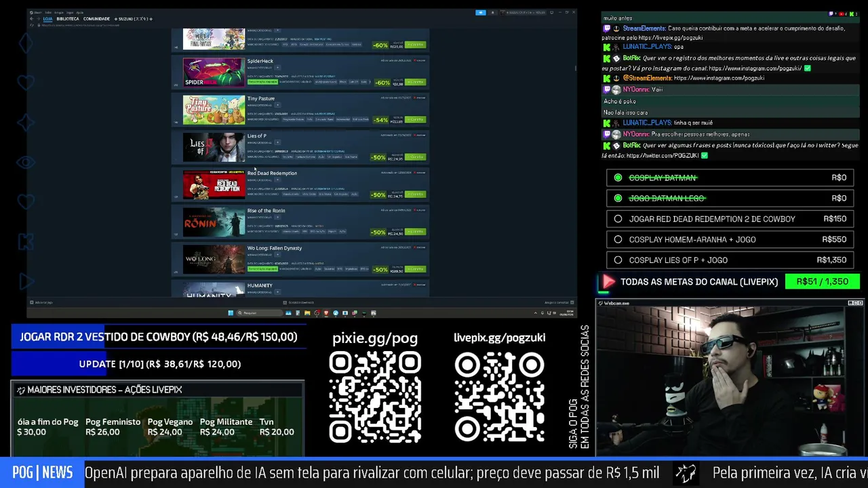The height and width of the screenshot is (488, 868).
Task: Remove Tiny Pasture from the wishlist
Action: 421,98
